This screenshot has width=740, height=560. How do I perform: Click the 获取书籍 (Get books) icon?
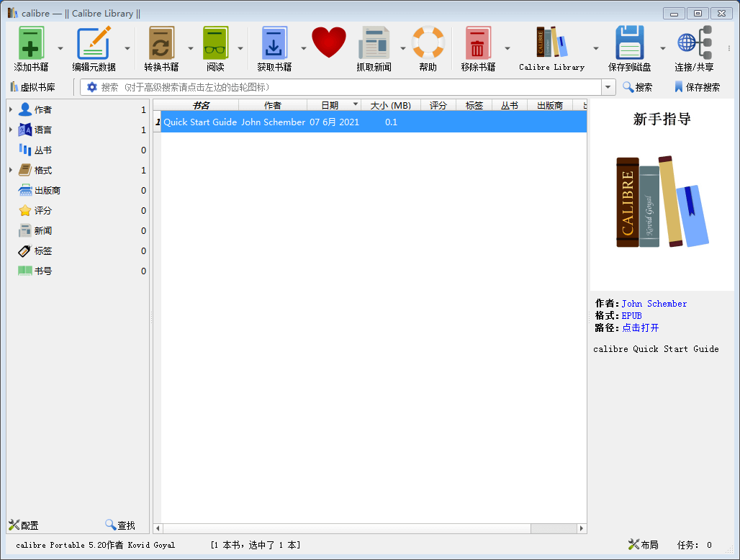click(274, 43)
